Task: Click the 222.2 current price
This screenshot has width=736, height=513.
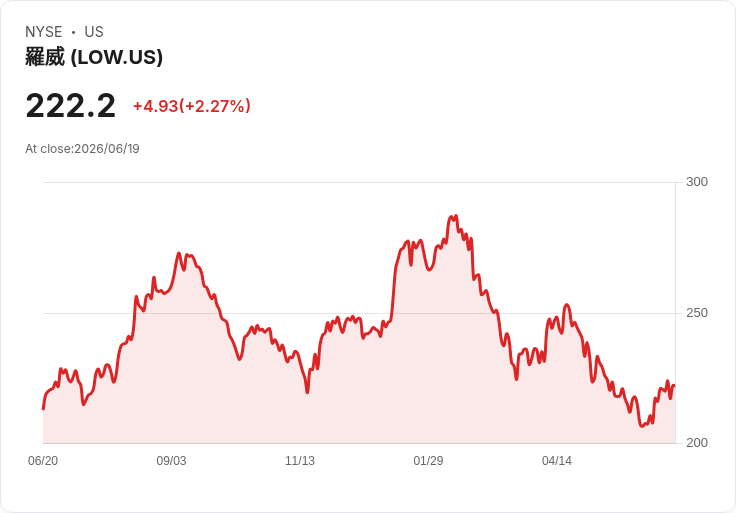Action: 70,106
